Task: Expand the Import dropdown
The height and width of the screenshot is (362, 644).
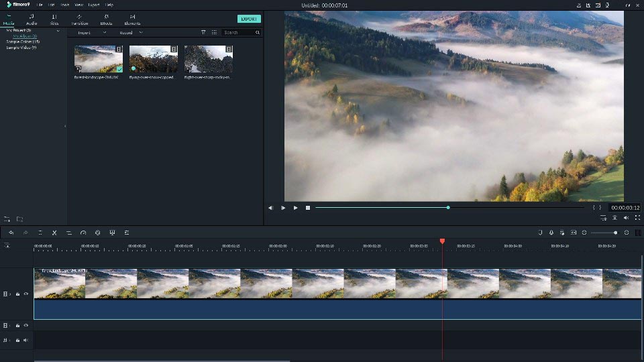Action: point(105,32)
